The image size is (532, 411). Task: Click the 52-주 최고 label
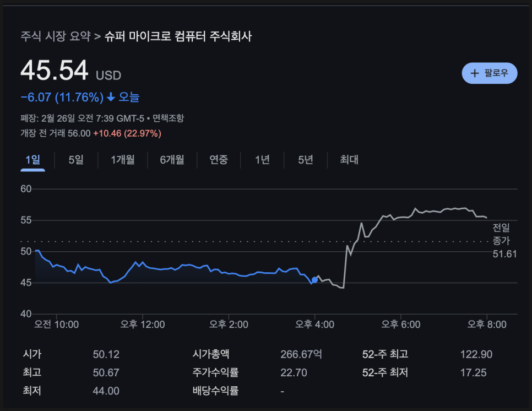385,354
